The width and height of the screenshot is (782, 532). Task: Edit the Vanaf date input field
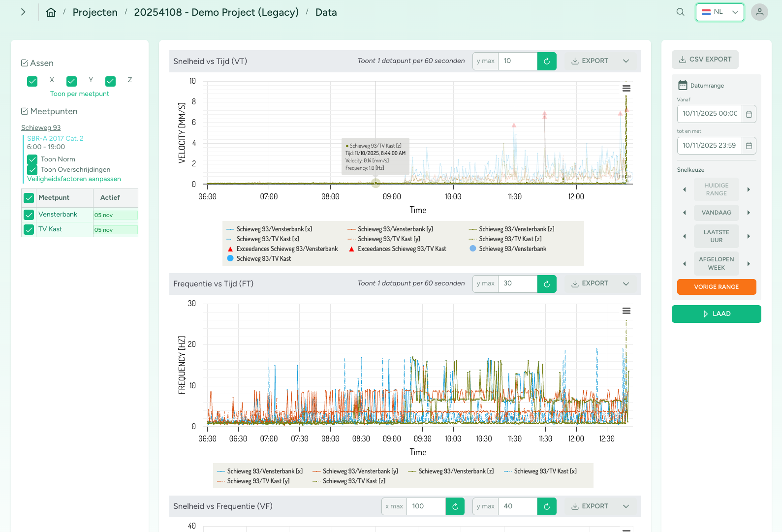coord(709,114)
